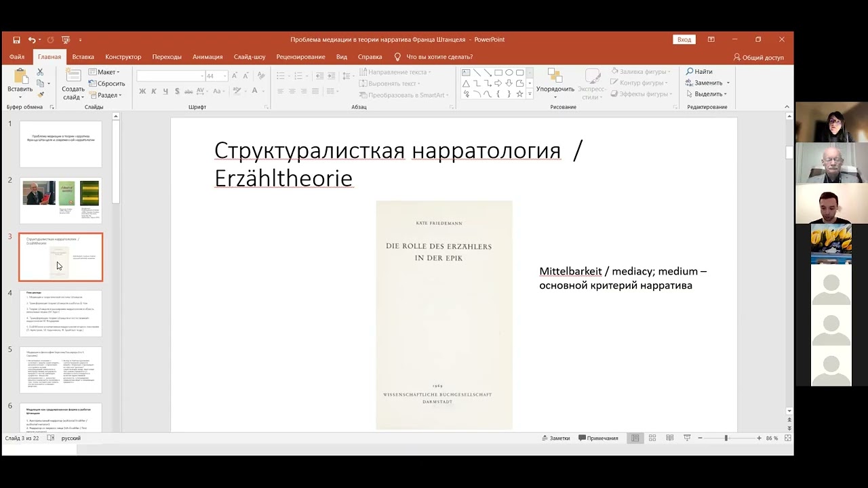Save the presentation from the quick access toolbar
The height and width of the screenshot is (488, 868).
pyautogui.click(x=16, y=40)
